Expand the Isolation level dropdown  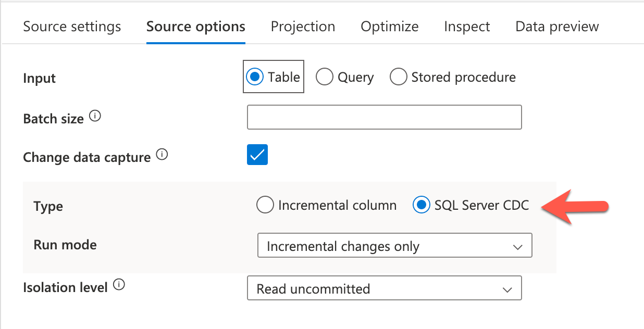click(x=384, y=289)
